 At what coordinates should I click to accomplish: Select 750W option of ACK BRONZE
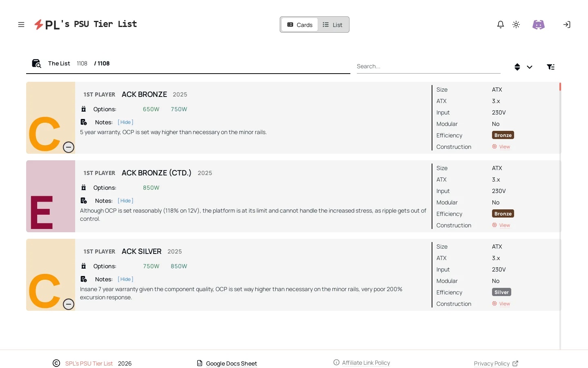tap(179, 109)
